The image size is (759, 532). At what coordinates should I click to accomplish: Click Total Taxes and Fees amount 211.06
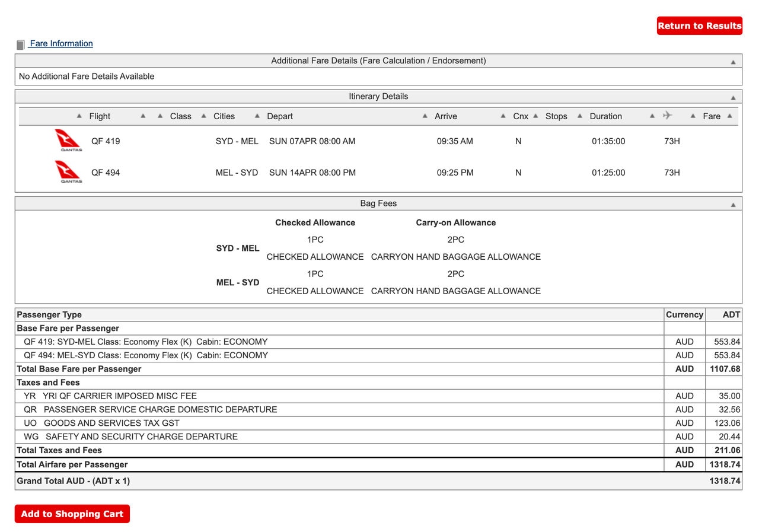pyautogui.click(x=727, y=450)
